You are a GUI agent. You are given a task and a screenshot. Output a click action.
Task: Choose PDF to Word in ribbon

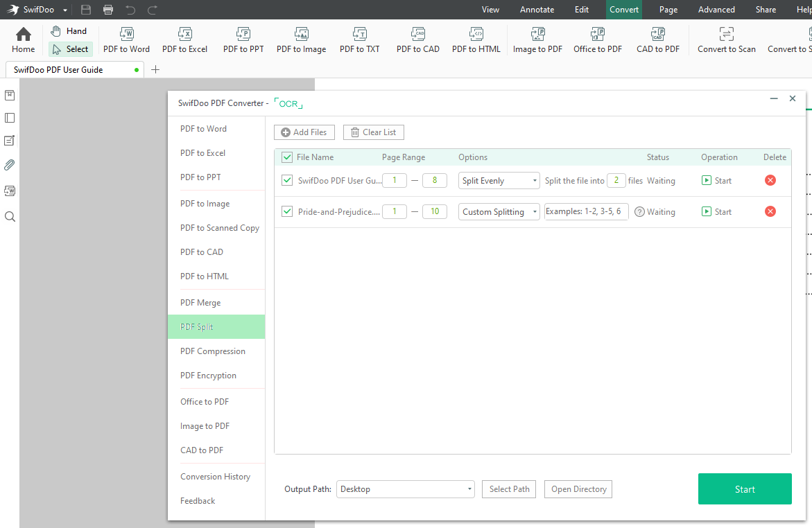click(126, 40)
